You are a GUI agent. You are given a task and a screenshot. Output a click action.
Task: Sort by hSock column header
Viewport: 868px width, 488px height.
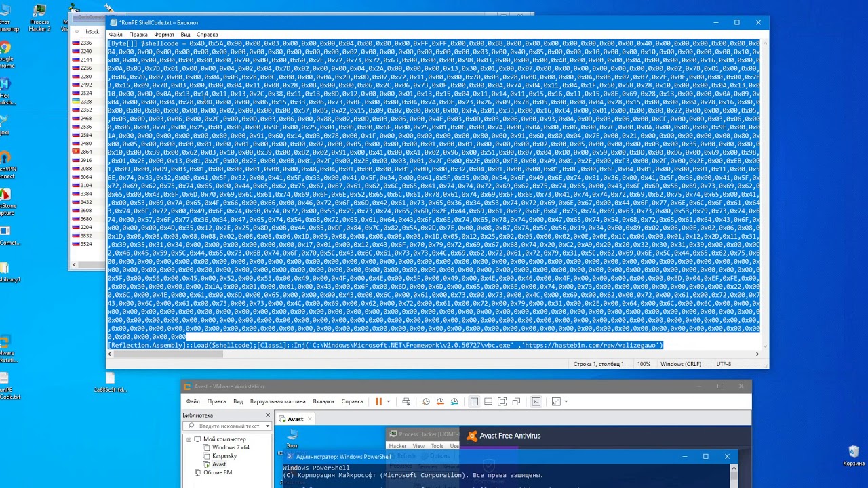[x=92, y=32]
